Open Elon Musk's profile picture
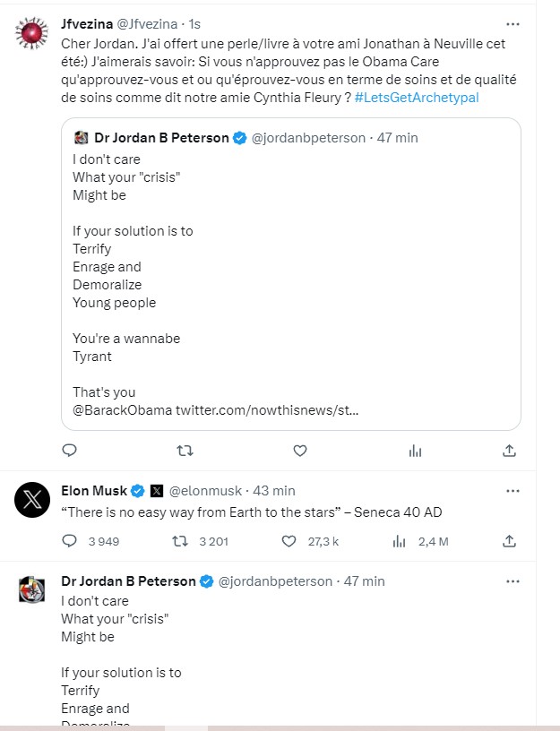560x731 pixels. (x=31, y=500)
